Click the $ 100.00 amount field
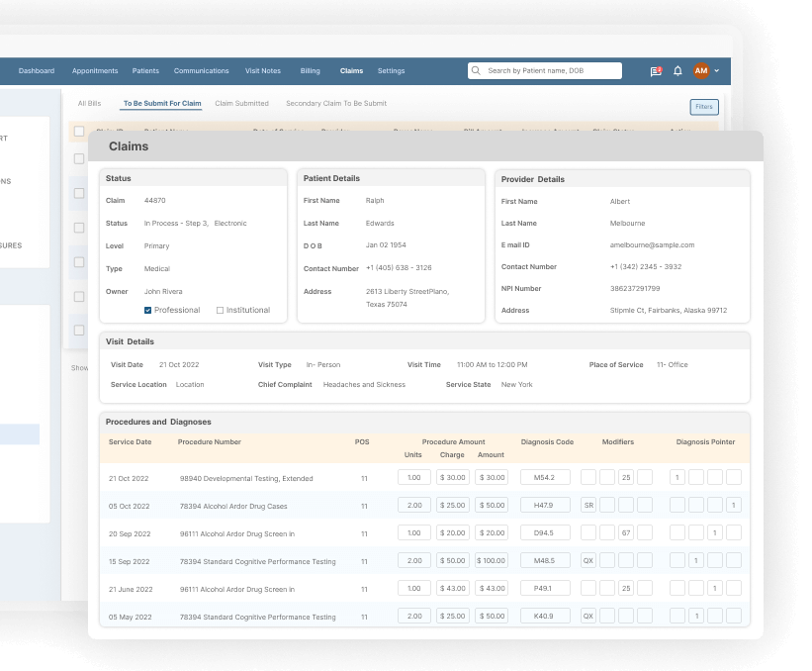 pos(491,560)
